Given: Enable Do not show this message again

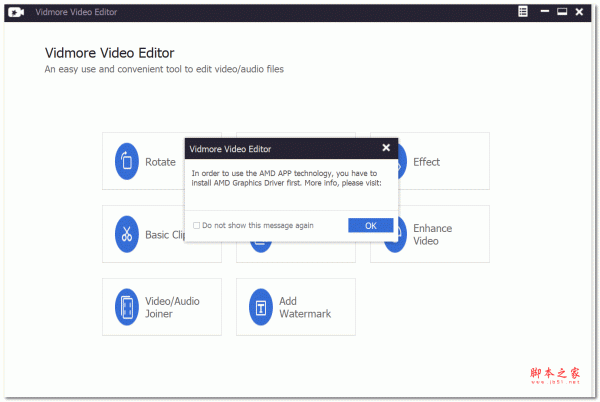Looking at the screenshot, I should click(196, 225).
